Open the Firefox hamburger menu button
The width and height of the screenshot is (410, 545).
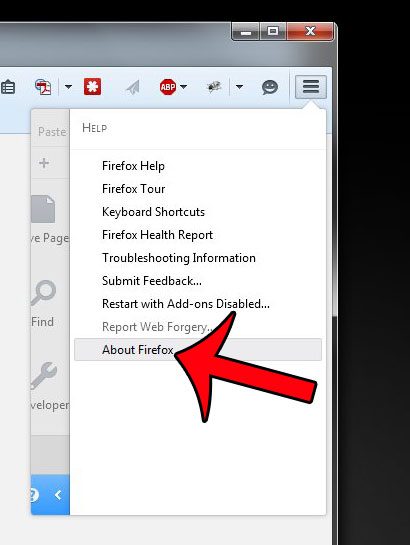click(311, 87)
